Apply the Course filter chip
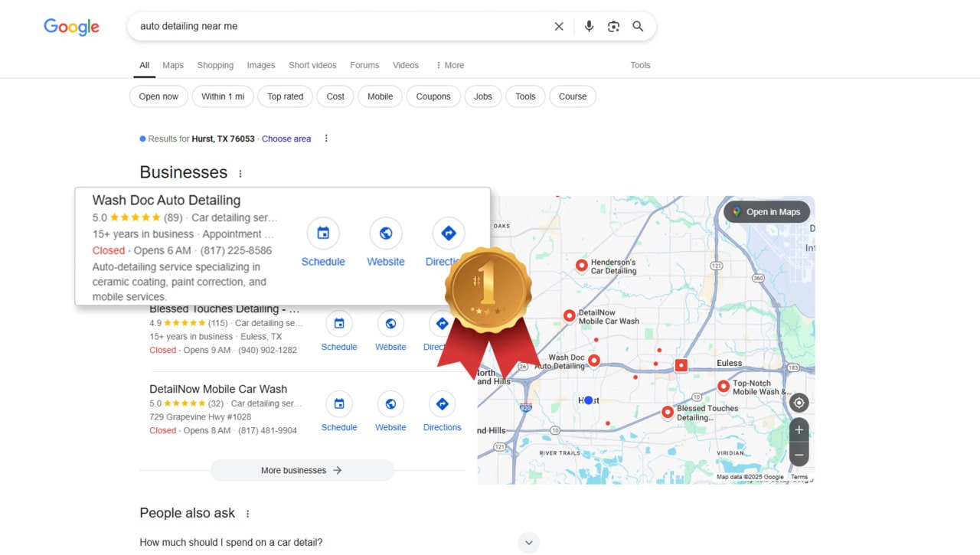980x555 pixels. 573,96
